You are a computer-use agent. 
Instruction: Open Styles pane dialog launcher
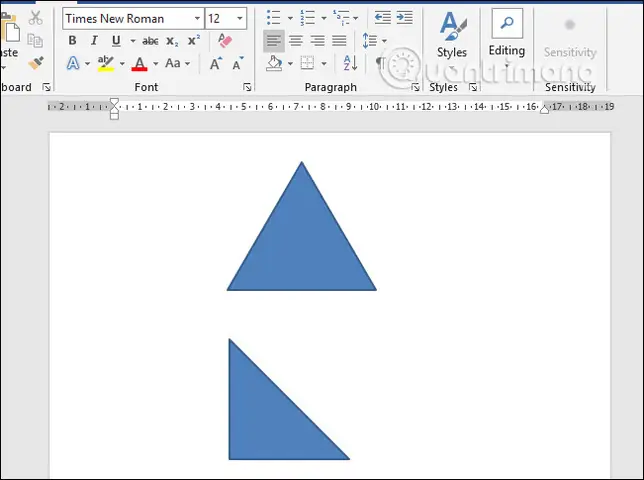pos(473,87)
